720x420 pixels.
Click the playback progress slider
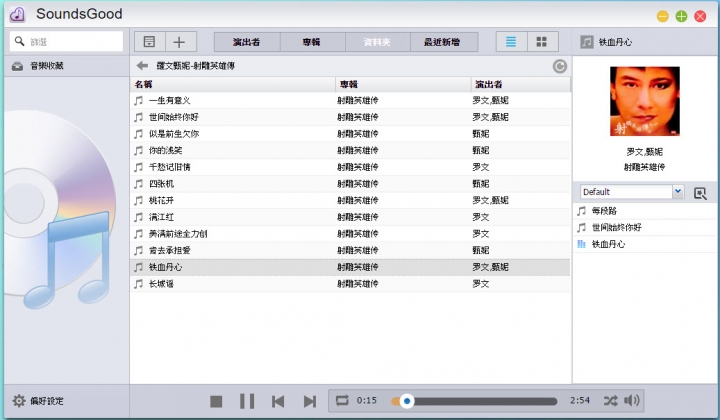[x=474, y=401]
